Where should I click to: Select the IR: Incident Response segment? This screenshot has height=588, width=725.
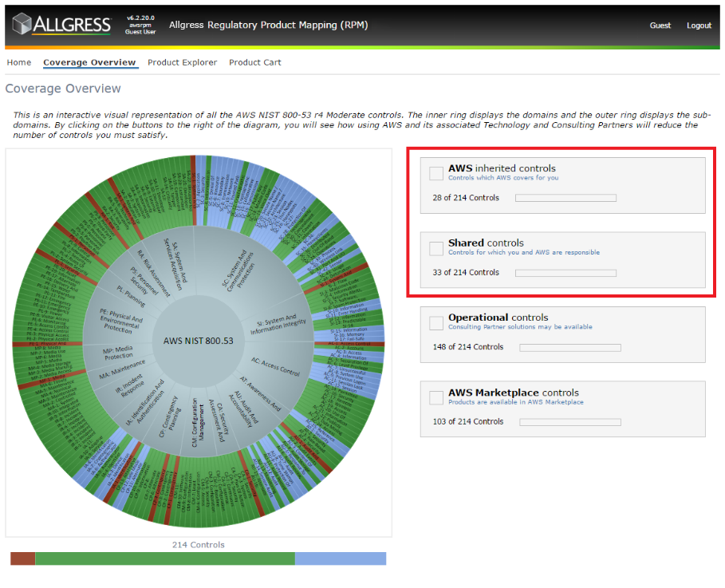click(128, 386)
